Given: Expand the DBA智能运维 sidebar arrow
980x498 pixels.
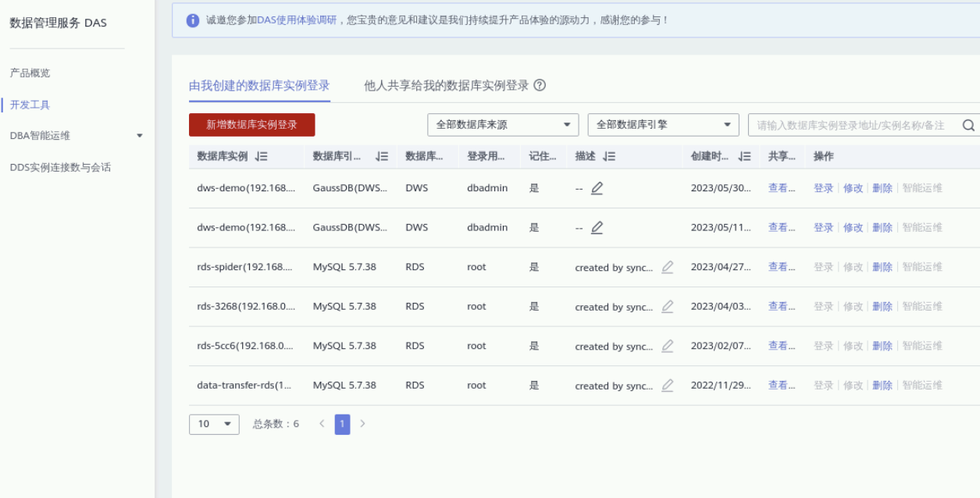Looking at the screenshot, I should [x=140, y=136].
